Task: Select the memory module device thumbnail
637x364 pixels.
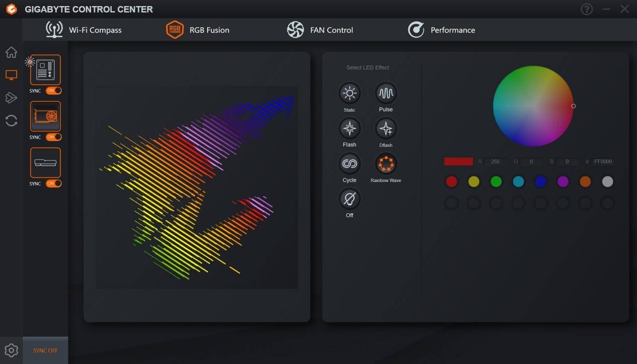Action: [46, 162]
